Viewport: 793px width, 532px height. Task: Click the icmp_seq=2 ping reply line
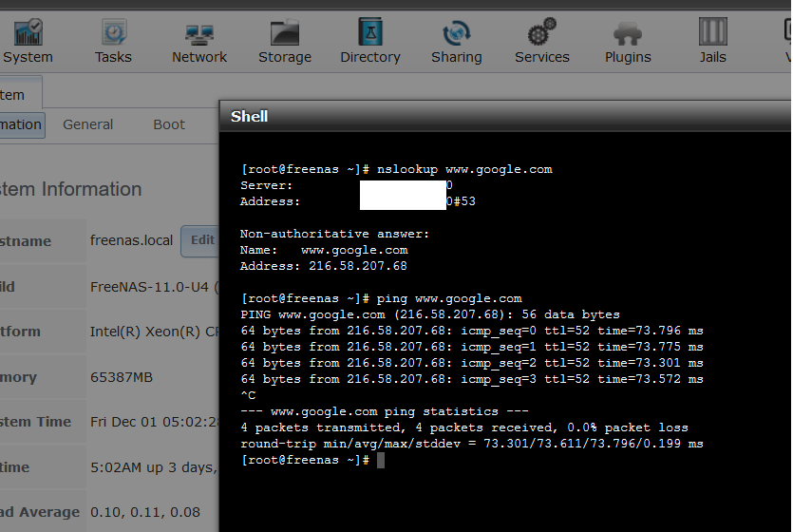[472, 363]
